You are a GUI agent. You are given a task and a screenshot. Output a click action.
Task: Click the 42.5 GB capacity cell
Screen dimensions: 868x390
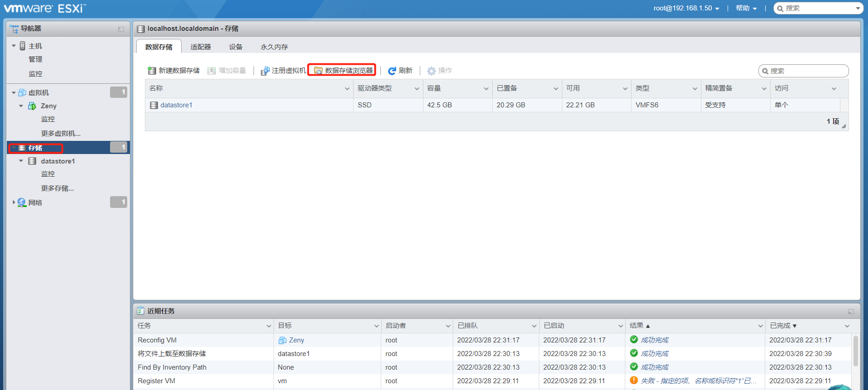[x=457, y=105]
